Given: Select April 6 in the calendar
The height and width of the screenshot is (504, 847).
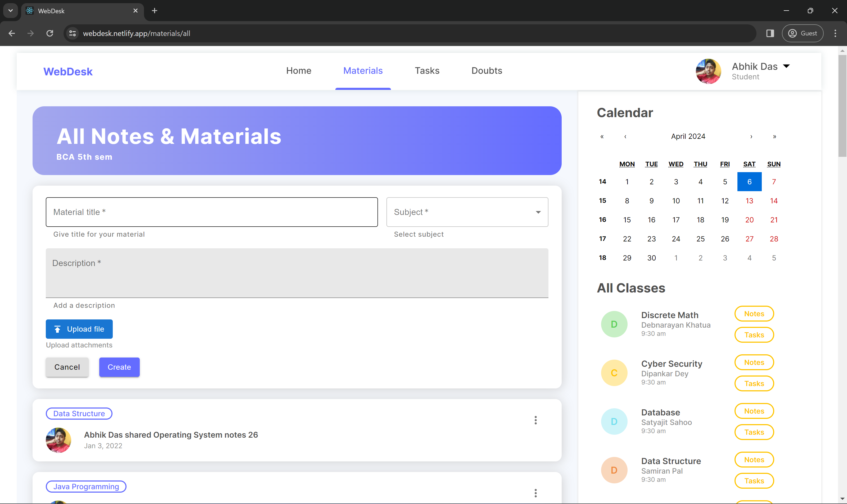Looking at the screenshot, I should coord(749,182).
